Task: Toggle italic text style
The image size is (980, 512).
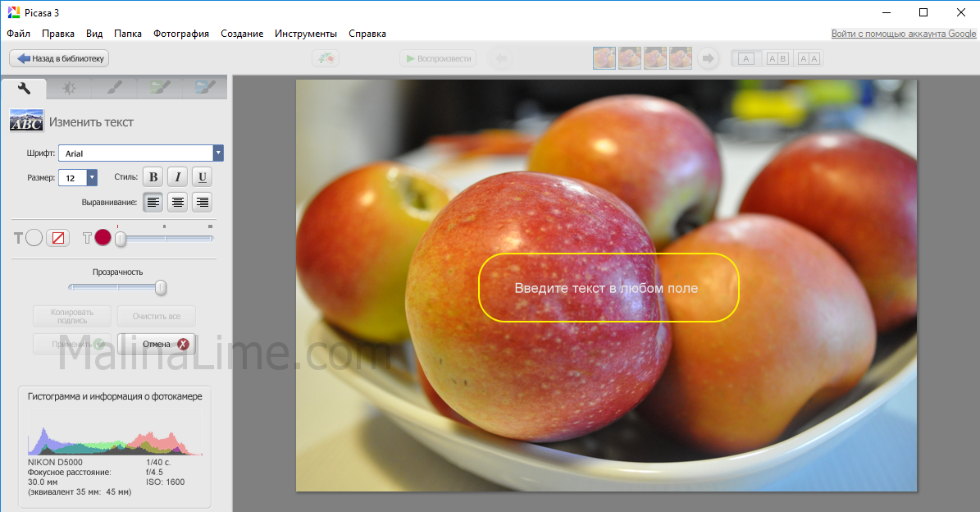Action: 177,176
